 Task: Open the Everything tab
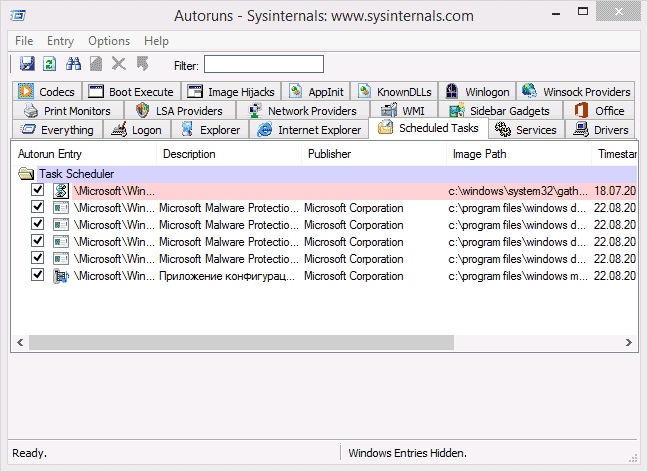coord(57,129)
